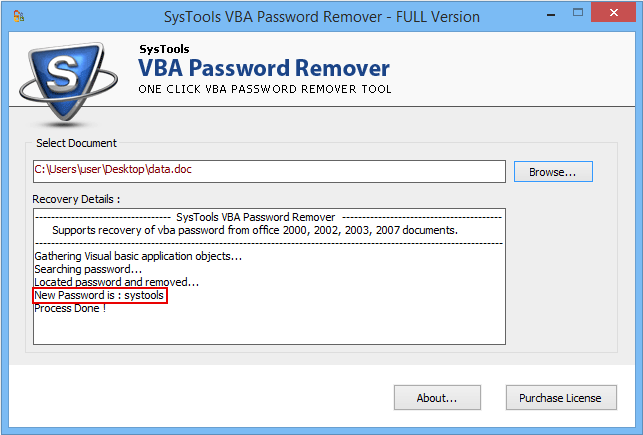The height and width of the screenshot is (435, 643).
Task: Click into the document path field
Action: [x=269, y=171]
